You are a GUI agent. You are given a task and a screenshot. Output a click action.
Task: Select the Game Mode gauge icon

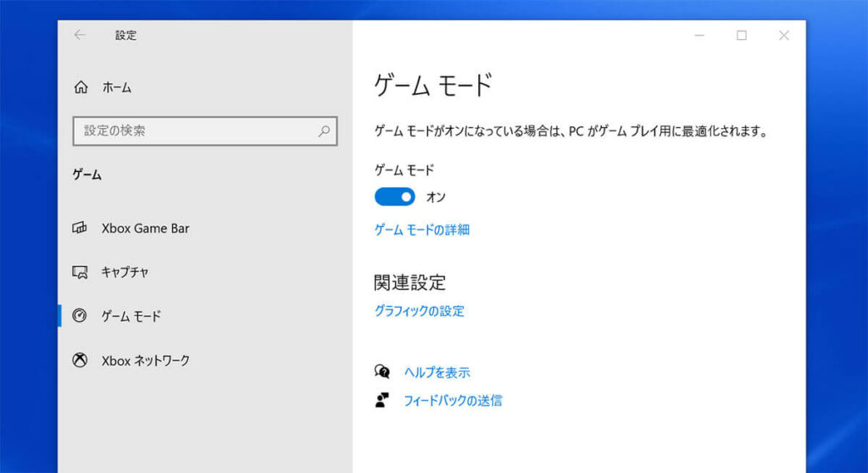[x=80, y=315]
